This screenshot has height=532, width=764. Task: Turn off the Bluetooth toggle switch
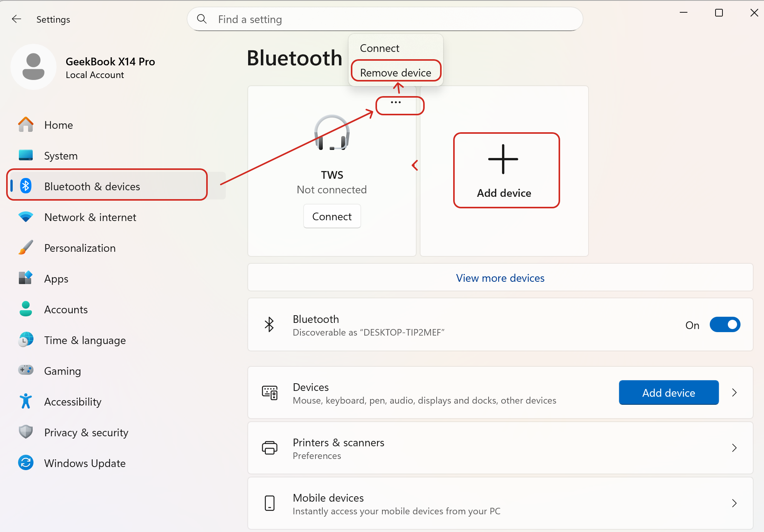(x=725, y=325)
